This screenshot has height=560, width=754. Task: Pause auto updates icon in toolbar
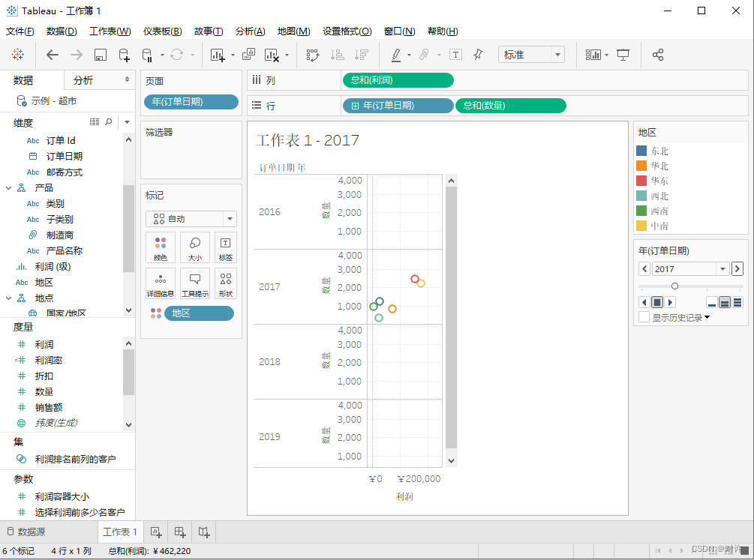[x=147, y=55]
